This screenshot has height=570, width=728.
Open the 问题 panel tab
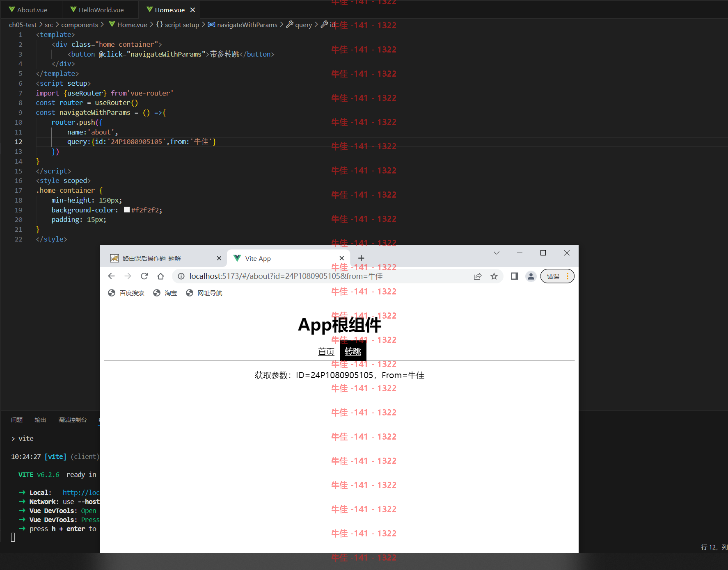point(17,420)
